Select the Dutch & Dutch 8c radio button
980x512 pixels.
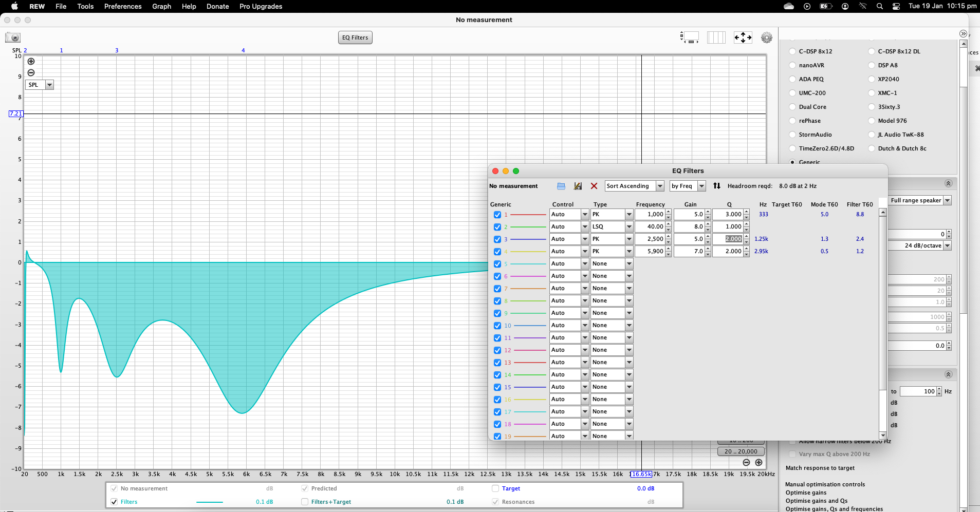[872, 148]
